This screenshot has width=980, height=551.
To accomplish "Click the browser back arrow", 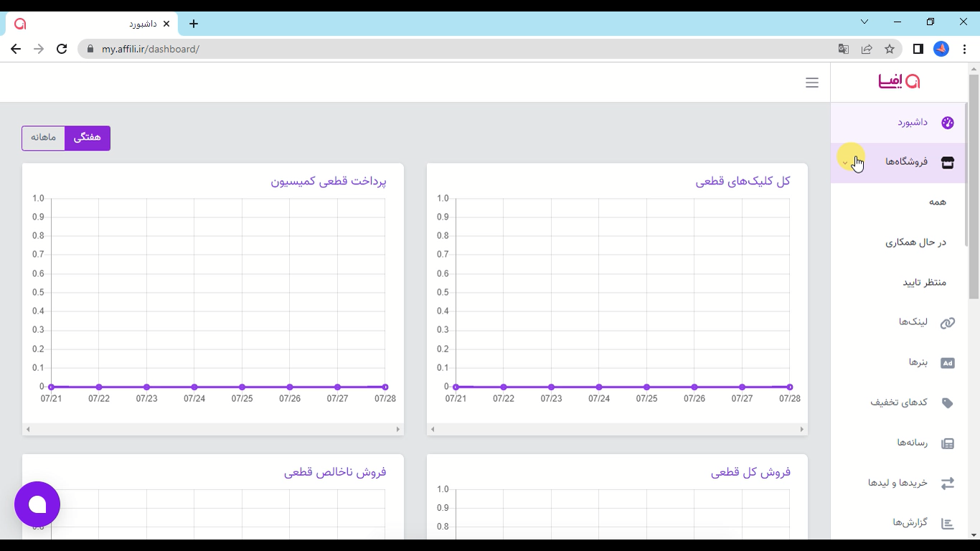I will click(16, 49).
